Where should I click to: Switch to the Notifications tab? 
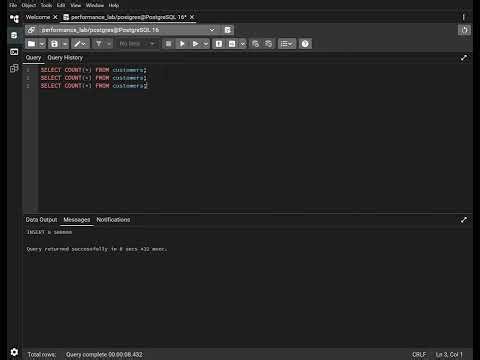(113, 220)
